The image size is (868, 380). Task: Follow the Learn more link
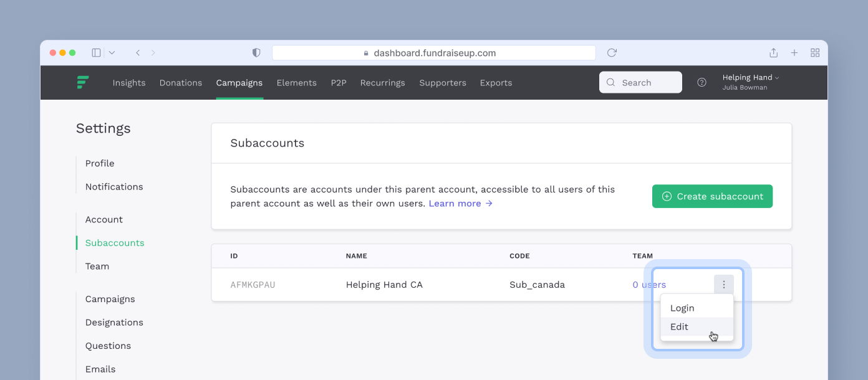point(461,204)
